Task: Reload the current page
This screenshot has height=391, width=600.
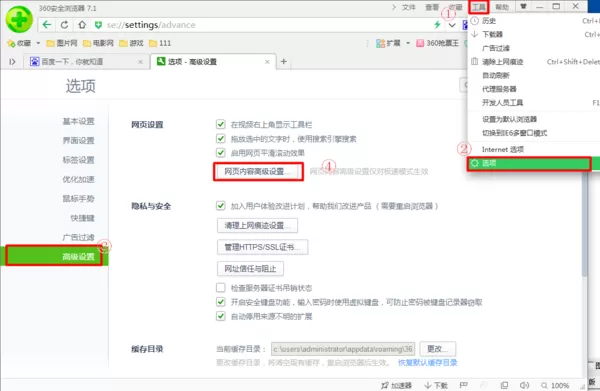Action: 64,25
